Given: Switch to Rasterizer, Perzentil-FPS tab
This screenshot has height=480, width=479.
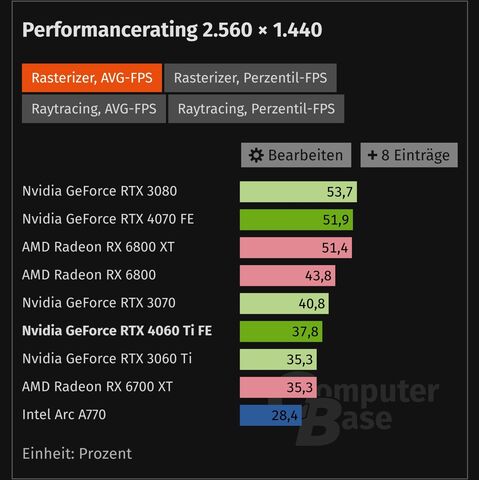Looking at the screenshot, I should (250, 78).
